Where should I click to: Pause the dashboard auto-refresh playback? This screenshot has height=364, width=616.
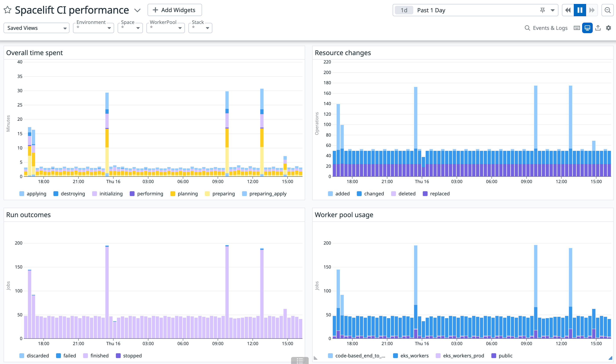pyautogui.click(x=580, y=10)
